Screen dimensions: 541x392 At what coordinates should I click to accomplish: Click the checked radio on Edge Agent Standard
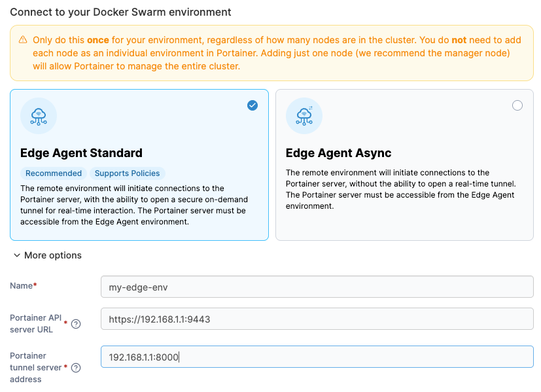pos(253,105)
